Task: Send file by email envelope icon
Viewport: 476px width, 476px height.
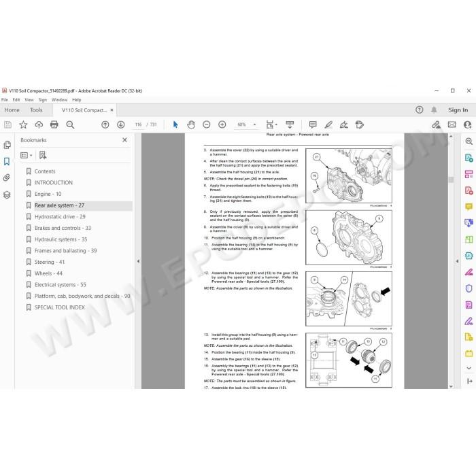Action: tap(452, 124)
